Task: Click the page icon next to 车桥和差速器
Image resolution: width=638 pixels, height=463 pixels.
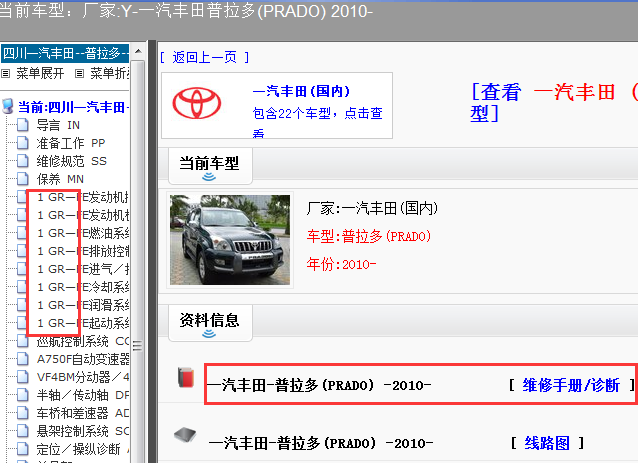Action: pyautogui.click(x=23, y=413)
